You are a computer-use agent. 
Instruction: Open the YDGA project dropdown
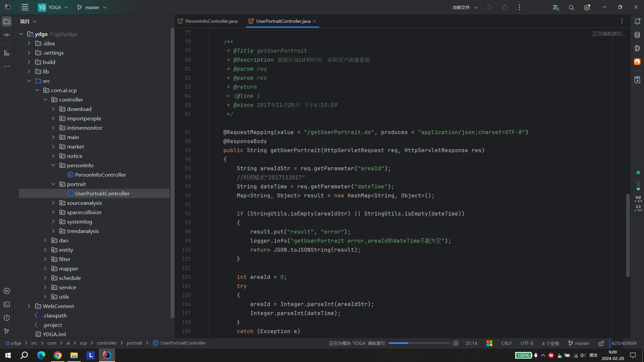pos(53,7)
